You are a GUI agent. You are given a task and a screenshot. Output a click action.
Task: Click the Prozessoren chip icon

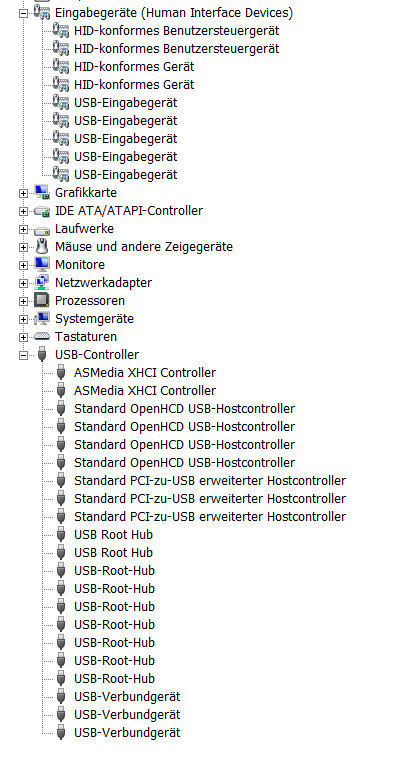42,301
